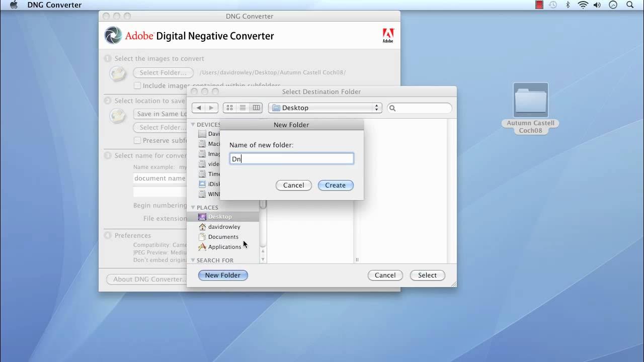Open the Wi-Fi status menu
644x362 pixels.
pyautogui.click(x=583, y=5)
